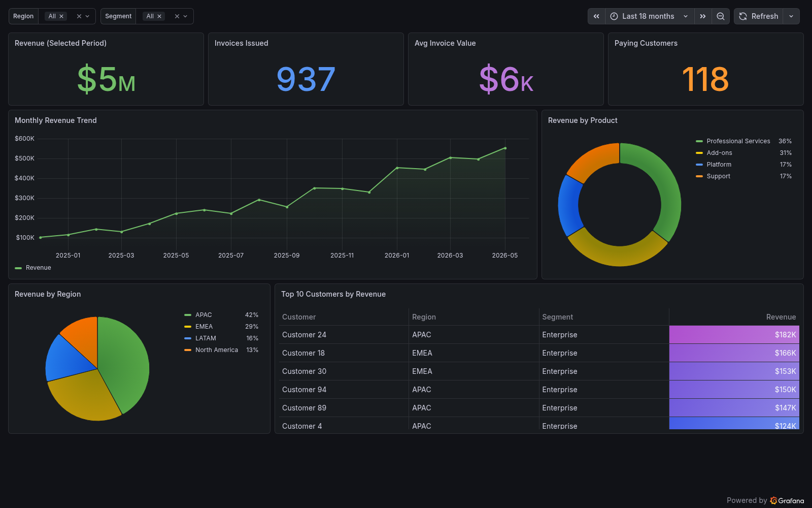Click the Refresh button

click(759, 16)
